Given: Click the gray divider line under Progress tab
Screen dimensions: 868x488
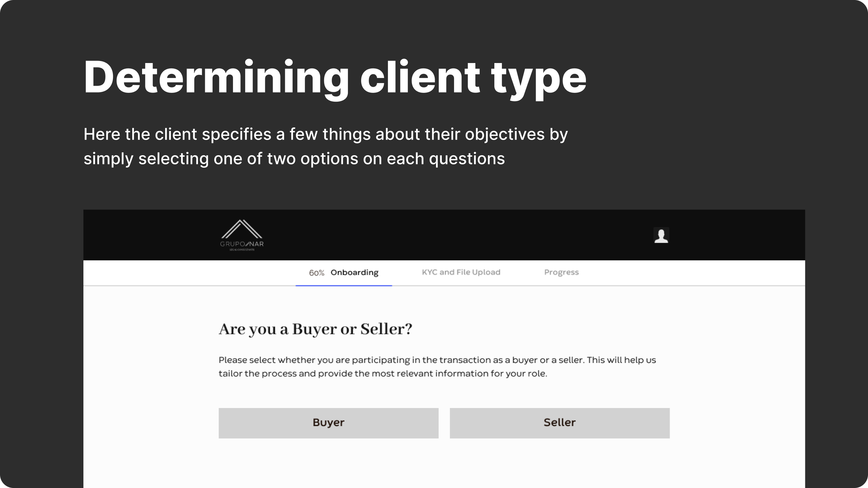Looking at the screenshot, I should [x=561, y=286].
